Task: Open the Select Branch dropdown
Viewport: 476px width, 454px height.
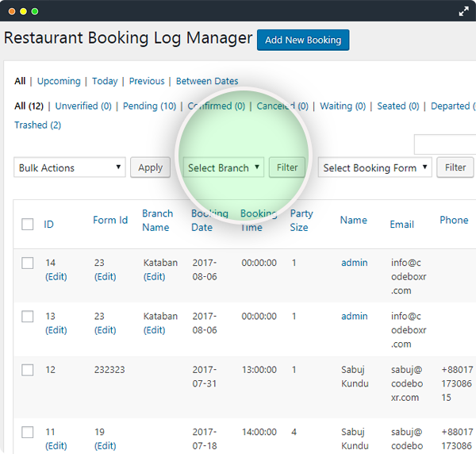Action: coord(224,167)
